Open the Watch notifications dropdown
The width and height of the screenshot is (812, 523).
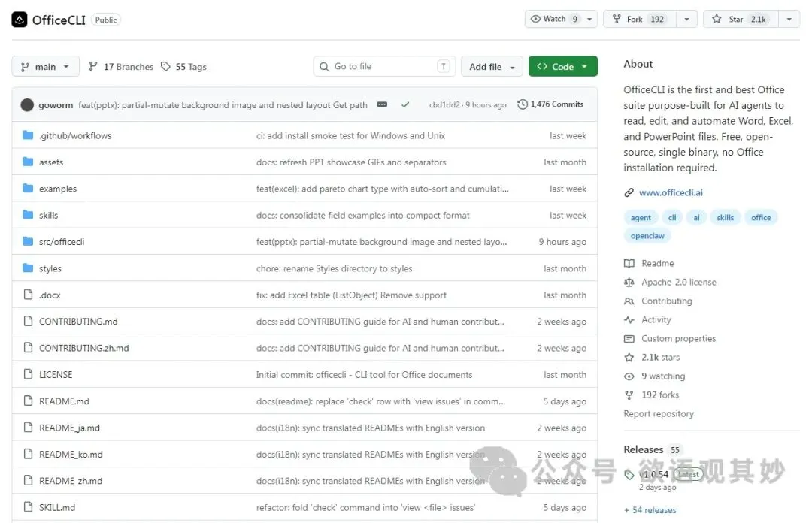589,19
